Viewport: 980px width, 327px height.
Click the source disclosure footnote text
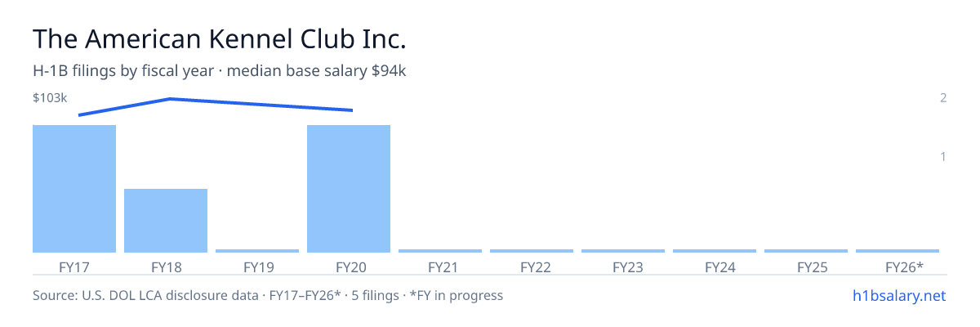tap(268, 295)
